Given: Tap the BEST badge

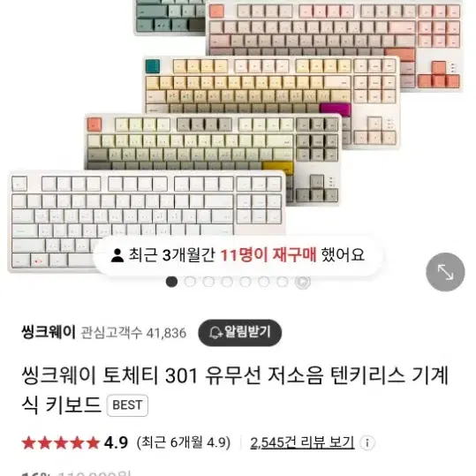Looking at the screenshot, I should (127, 405).
